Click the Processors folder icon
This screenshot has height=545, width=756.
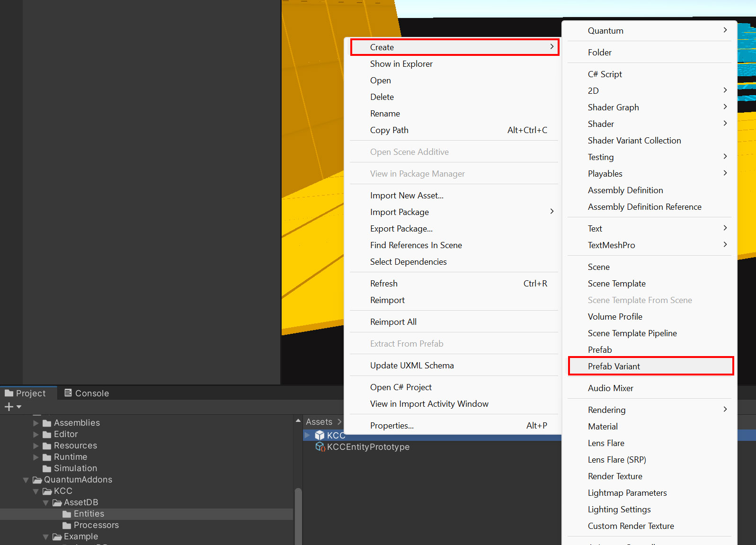click(x=67, y=526)
